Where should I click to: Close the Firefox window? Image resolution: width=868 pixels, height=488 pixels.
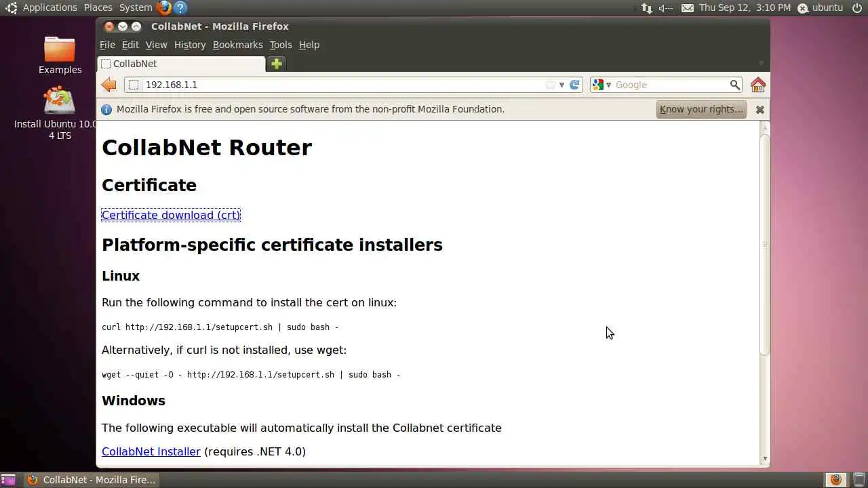coord(109,26)
